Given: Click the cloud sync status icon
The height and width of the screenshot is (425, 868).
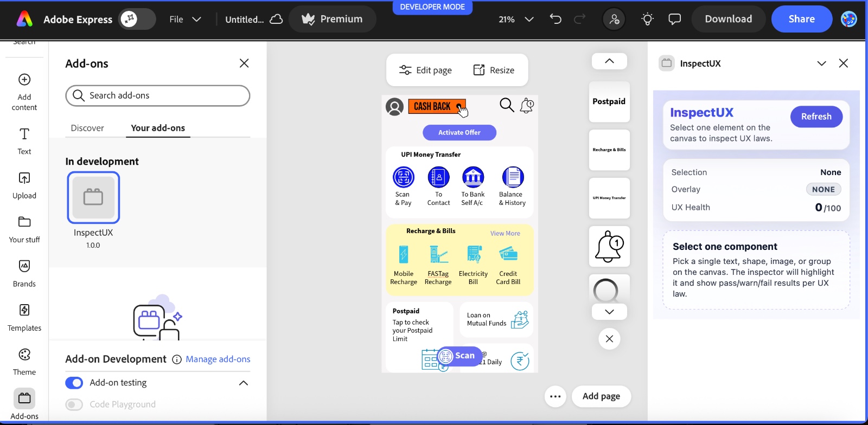Looking at the screenshot, I should (276, 19).
